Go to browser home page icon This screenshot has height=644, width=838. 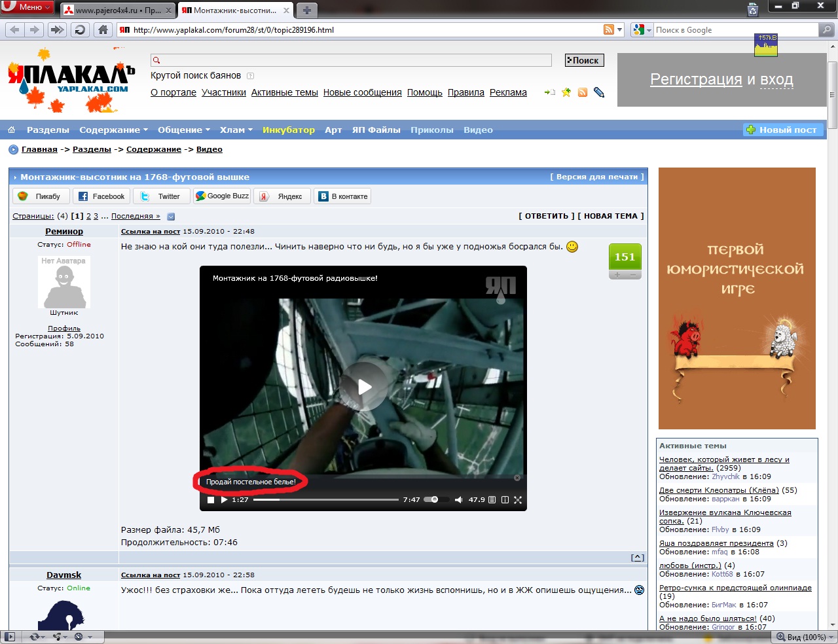pyautogui.click(x=103, y=29)
